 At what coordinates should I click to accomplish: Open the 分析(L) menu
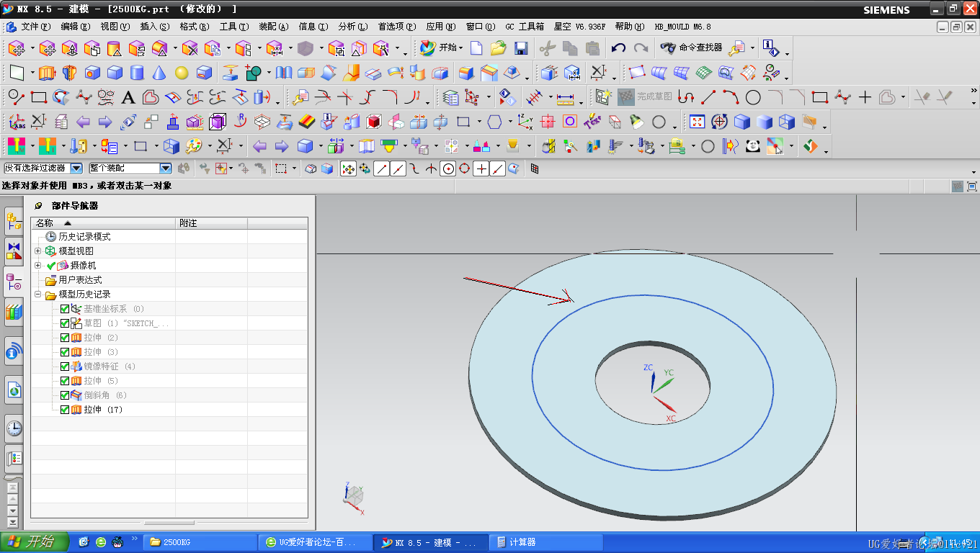click(x=352, y=27)
